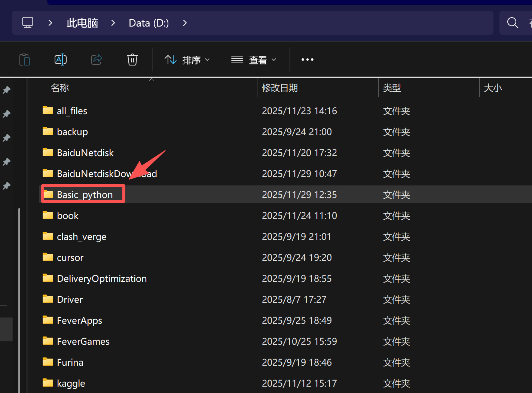Expand the chevron after 此电脑
The width and height of the screenshot is (532, 393).
113,23
